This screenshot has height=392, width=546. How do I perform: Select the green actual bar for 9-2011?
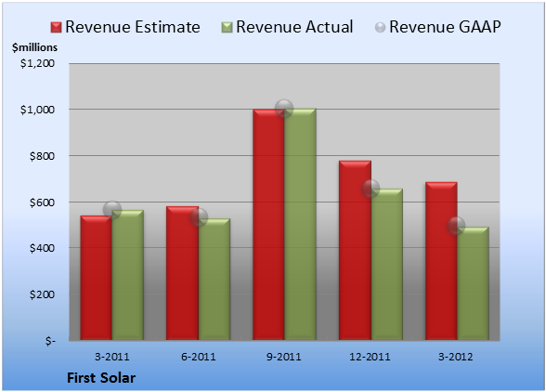(300, 224)
